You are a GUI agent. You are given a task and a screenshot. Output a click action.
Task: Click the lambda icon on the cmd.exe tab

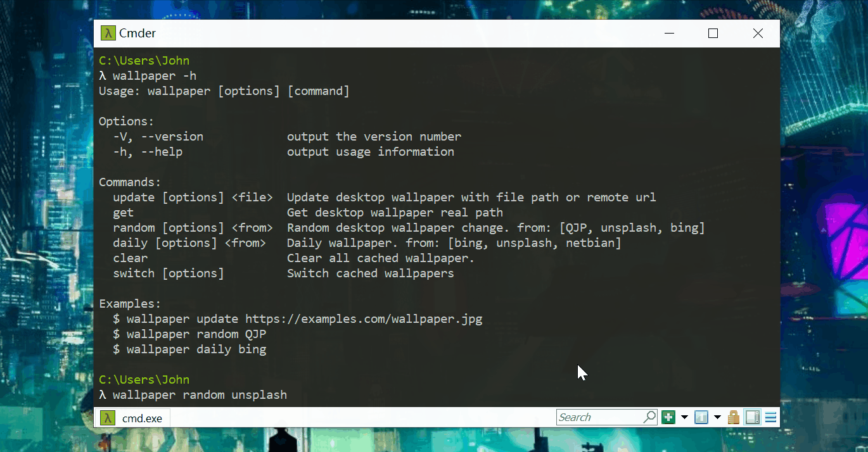108,417
